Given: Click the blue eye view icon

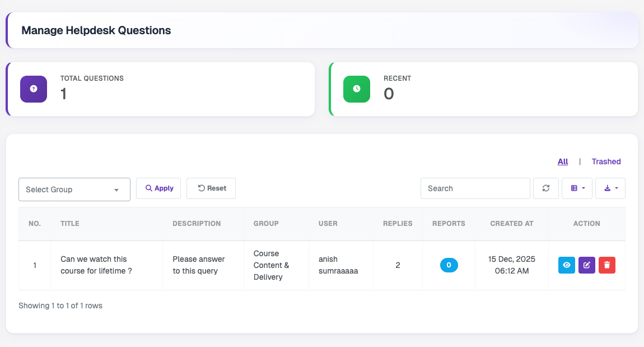Looking at the screenshot, I should 566,265.
